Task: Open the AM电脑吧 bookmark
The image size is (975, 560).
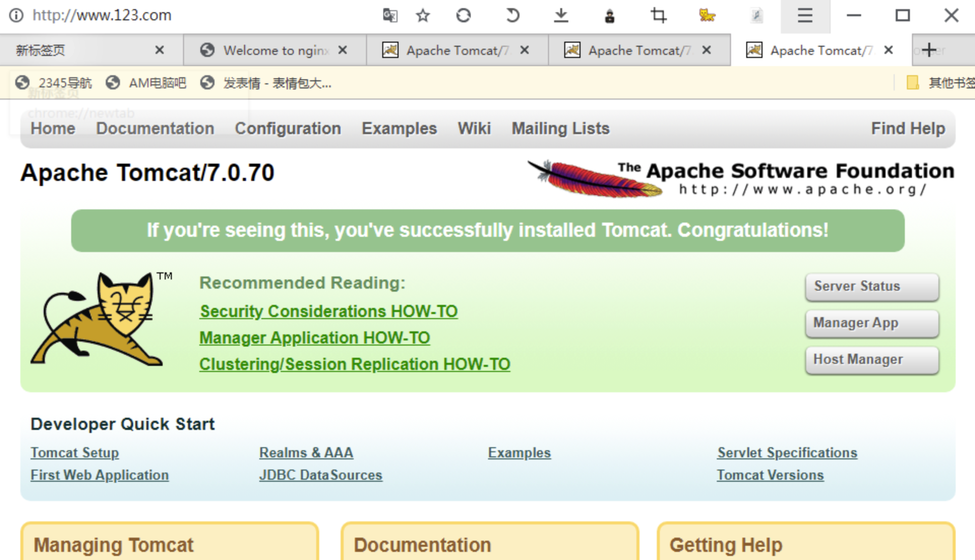Action: click(146, 83)
